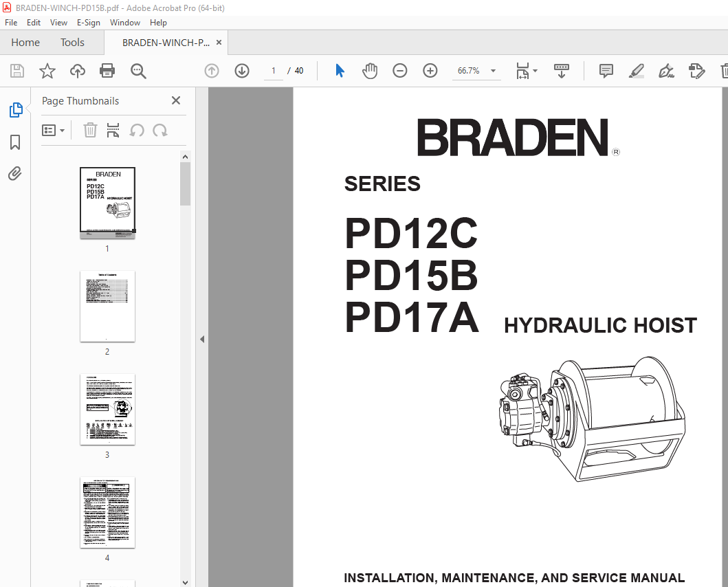Click the PD15B model heading text

(411, 275)
